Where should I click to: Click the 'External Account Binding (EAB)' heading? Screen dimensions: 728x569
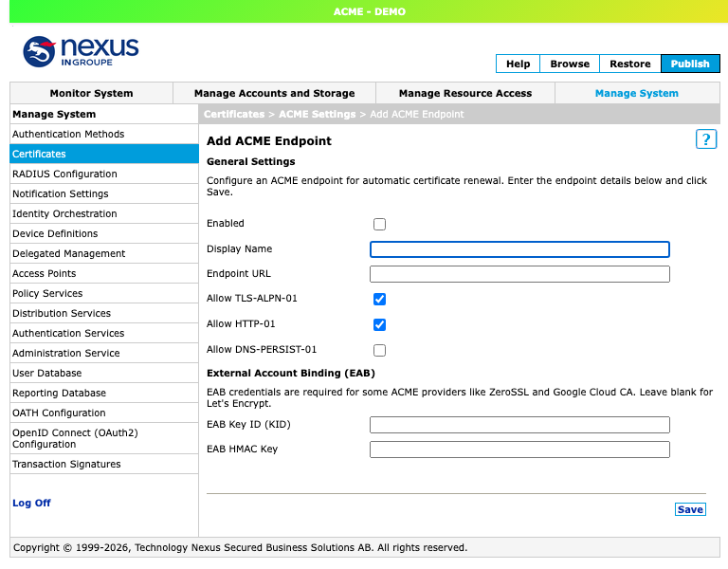[291, 374]
